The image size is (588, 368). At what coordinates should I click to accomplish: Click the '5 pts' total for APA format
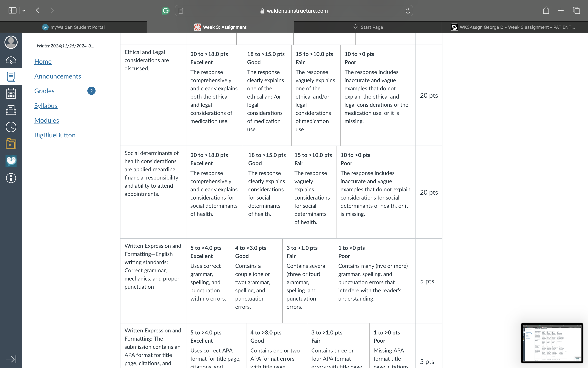[427, 362]
